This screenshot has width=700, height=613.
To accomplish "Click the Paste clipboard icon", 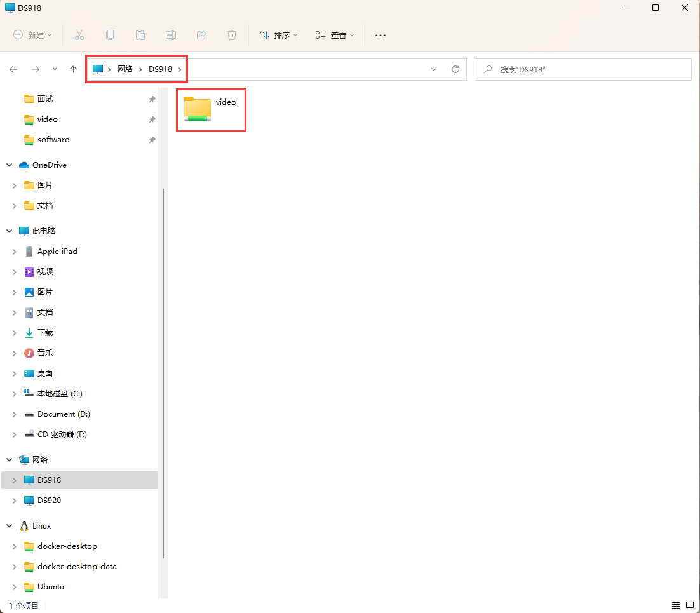I will click(x=140, y=35).
